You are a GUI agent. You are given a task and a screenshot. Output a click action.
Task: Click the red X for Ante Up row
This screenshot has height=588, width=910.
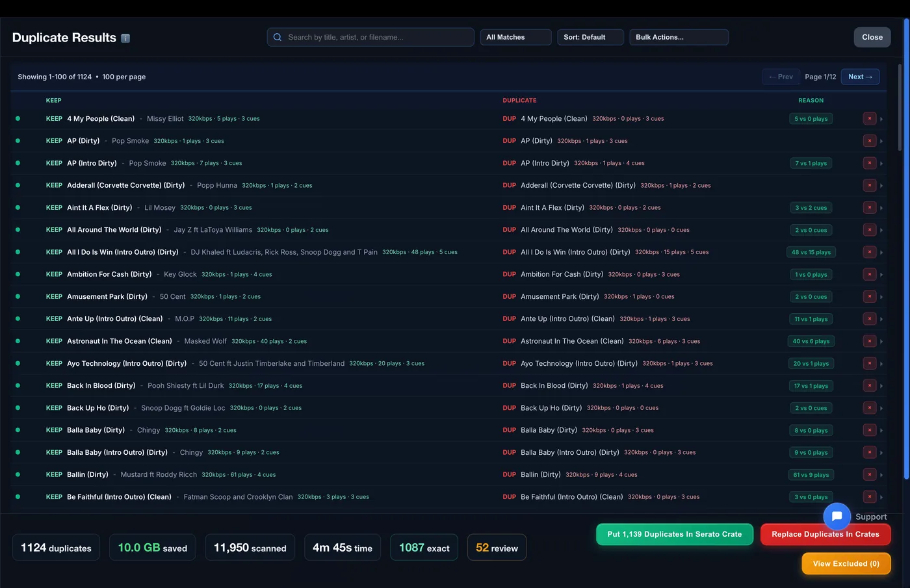(x=870, y=319)
